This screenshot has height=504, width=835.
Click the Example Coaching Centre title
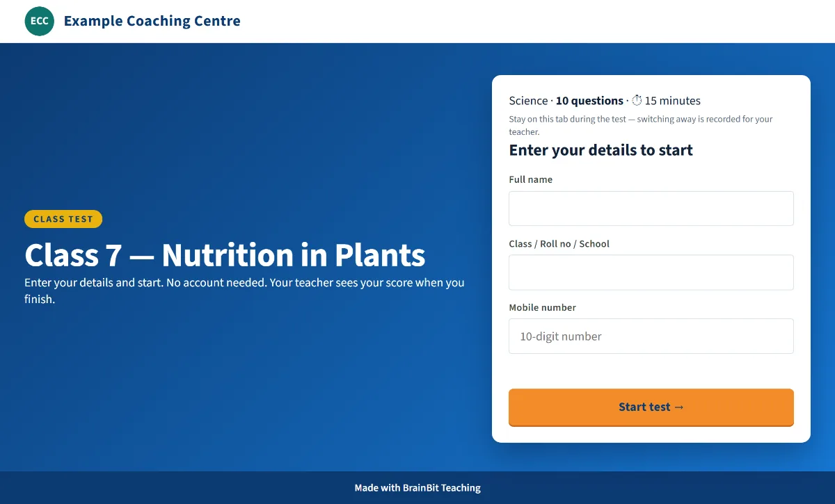152,21
